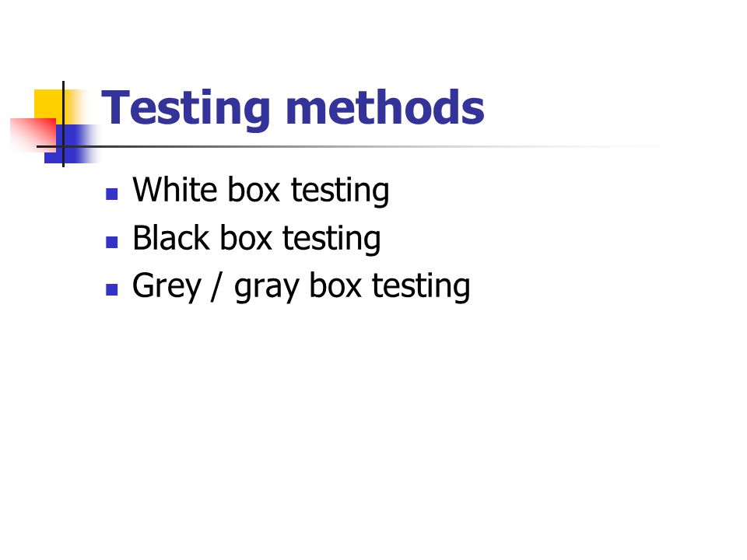Select the blue square in title decoration
Image resolution: width=747 pixels, height=560 pixels.
(72, 144)
